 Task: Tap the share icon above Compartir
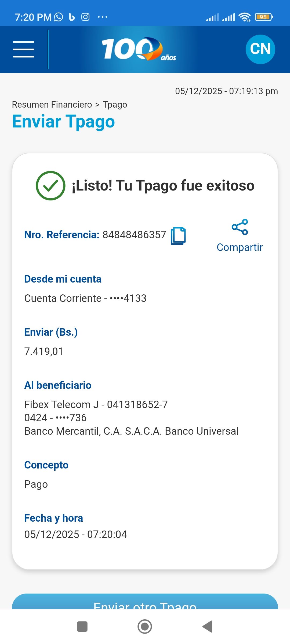[x=240, y=227]
